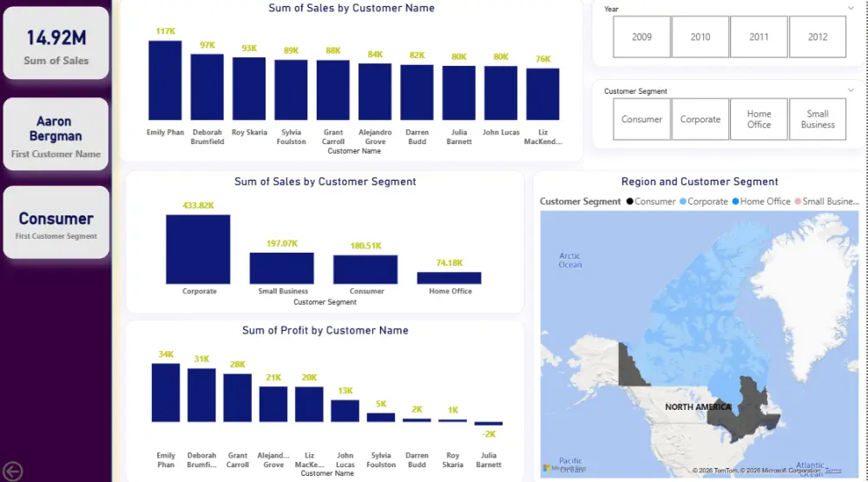The image size is (868, 482).
Task: Expand the Year slicer chevron
Action: [x=851, y=8]
